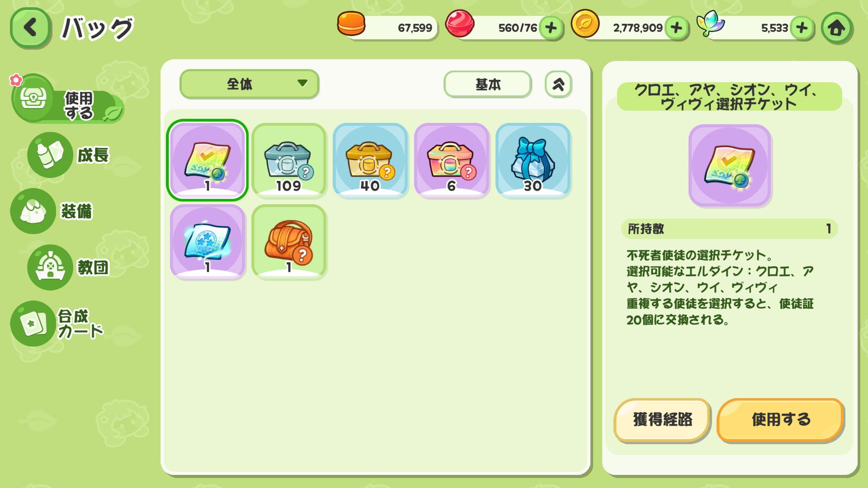Open the 合成カード category
The image size is (868, 488).
coord(58,324)
